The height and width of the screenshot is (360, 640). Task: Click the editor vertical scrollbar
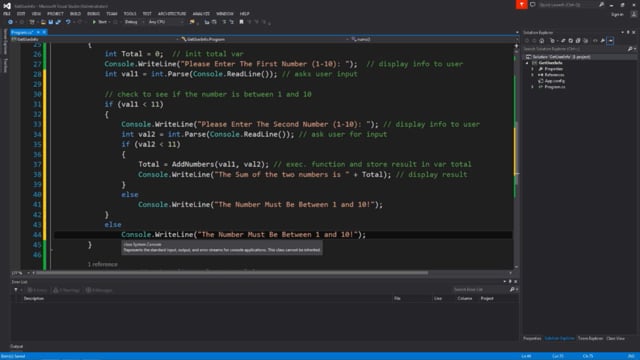(x=517, y=155)
